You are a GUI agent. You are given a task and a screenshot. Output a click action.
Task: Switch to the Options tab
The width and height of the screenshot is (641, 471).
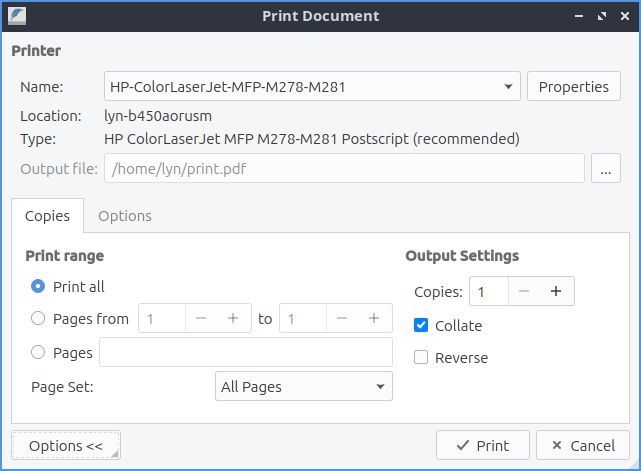125,216
